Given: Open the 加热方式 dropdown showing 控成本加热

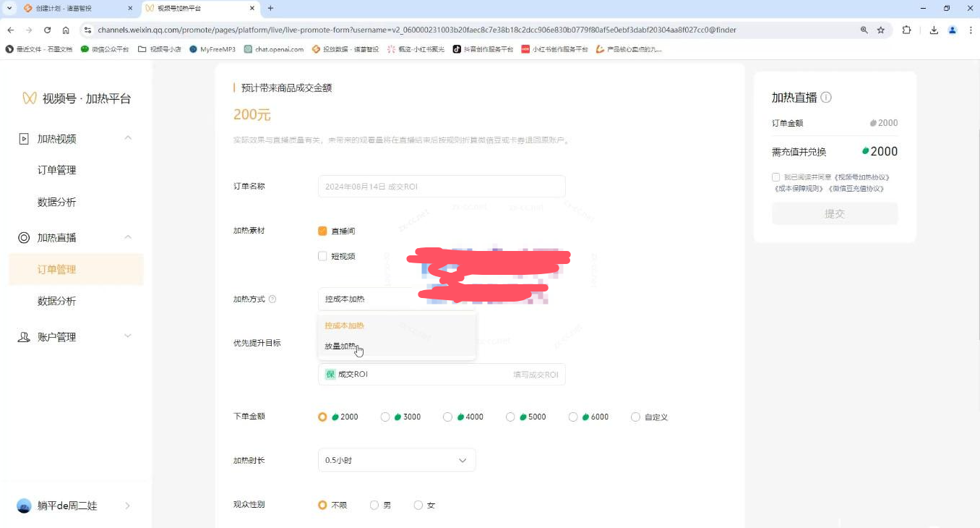Looking at the screenshot, I should pyautogui.click(x=397, y=299).
